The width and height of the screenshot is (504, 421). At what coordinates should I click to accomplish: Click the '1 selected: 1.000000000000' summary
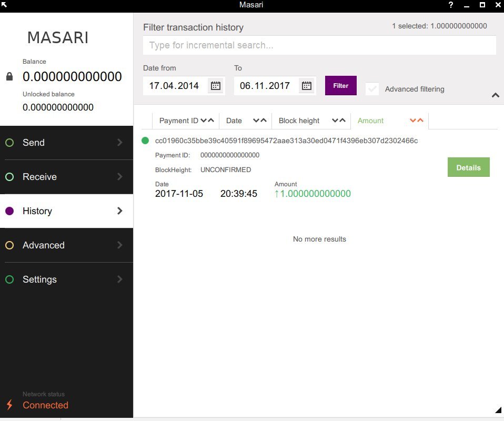tap(439, 26)
